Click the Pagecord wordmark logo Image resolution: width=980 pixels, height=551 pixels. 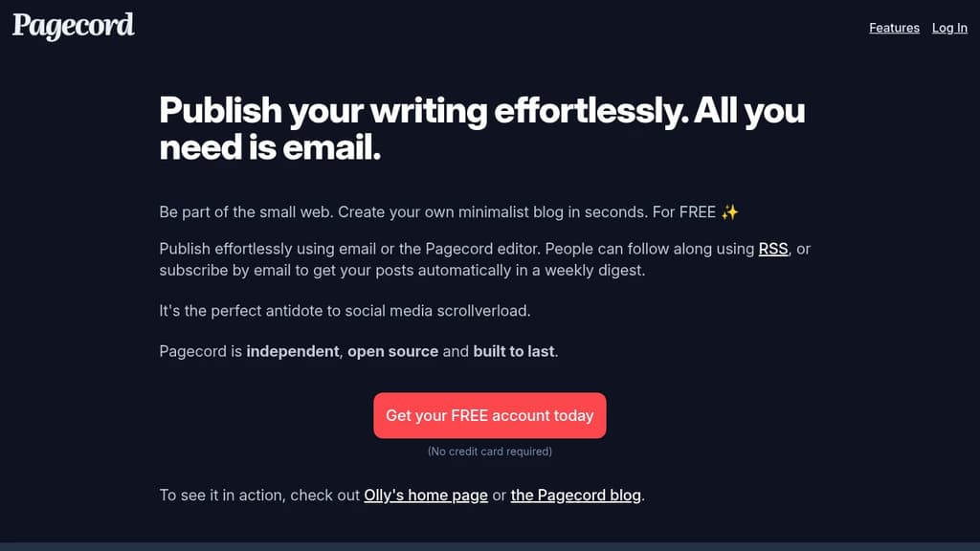pos(73,26)
